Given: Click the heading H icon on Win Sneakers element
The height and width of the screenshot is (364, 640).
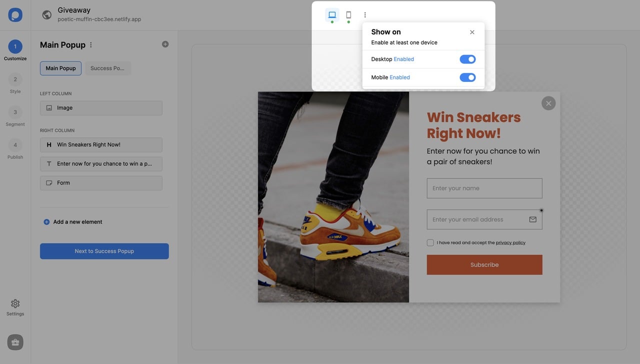Looking at the screenshot, I should coord(48,144).
